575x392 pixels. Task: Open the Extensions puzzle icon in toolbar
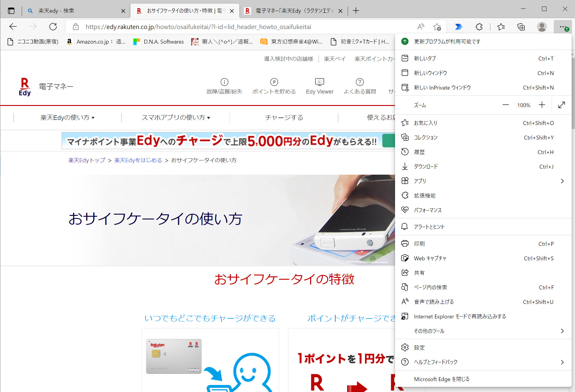[x=479, y=27]
